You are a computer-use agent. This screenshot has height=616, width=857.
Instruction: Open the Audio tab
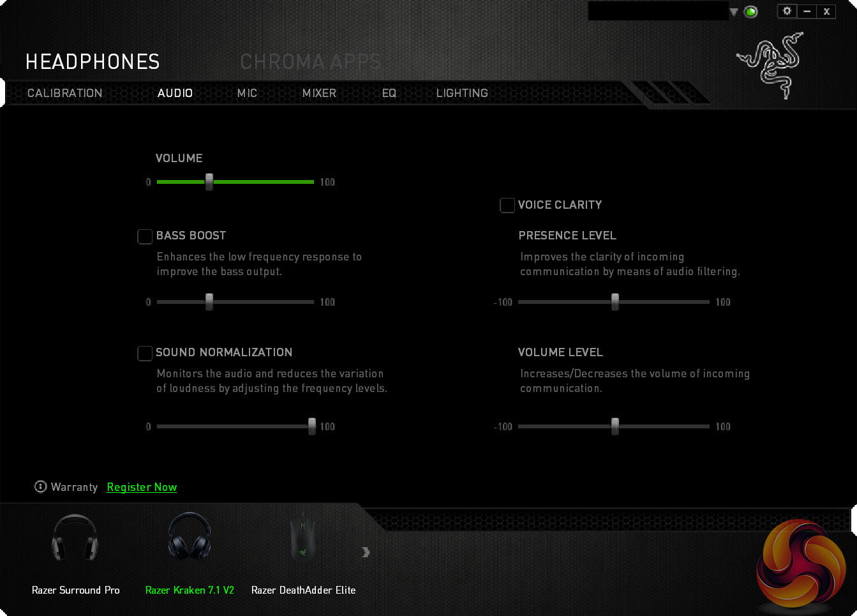pyautogui.click(x=175, y=93)
